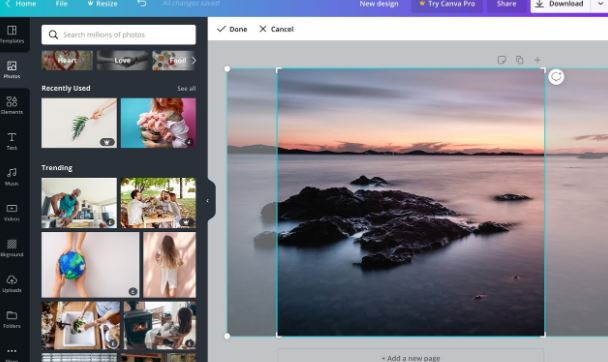608x362 pixels.
Task: Click the rotate handle on the image
Action: coord(556,77)
